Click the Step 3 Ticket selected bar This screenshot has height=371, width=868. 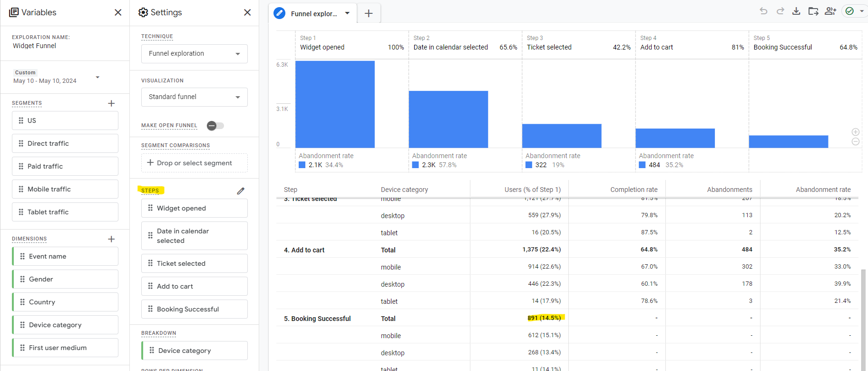click(x=562, y=136)
